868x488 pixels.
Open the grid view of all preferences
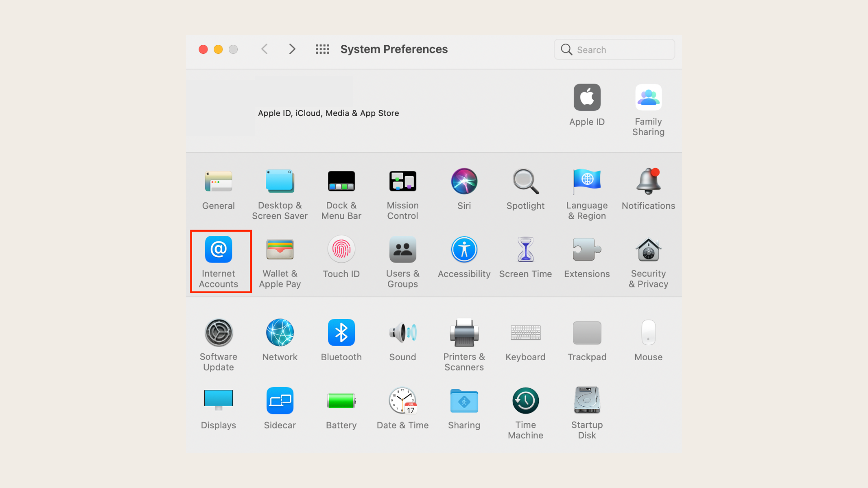point(322,49)
